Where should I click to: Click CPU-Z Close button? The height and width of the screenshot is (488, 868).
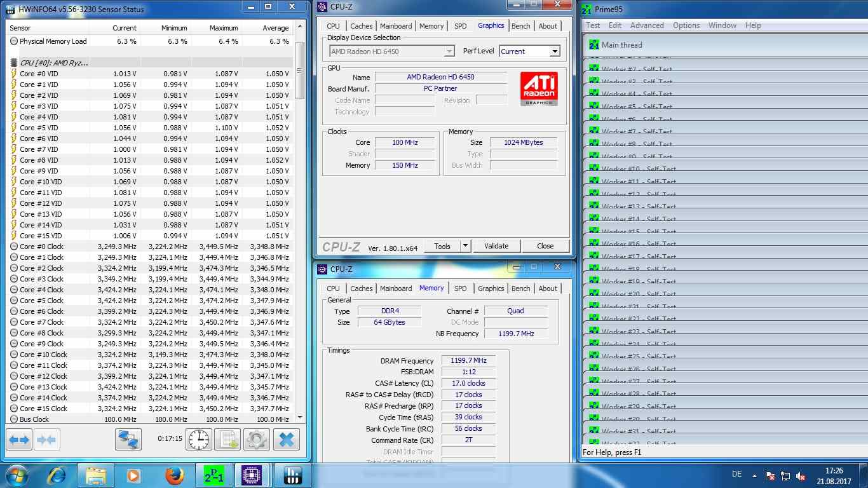click(545, 246)
